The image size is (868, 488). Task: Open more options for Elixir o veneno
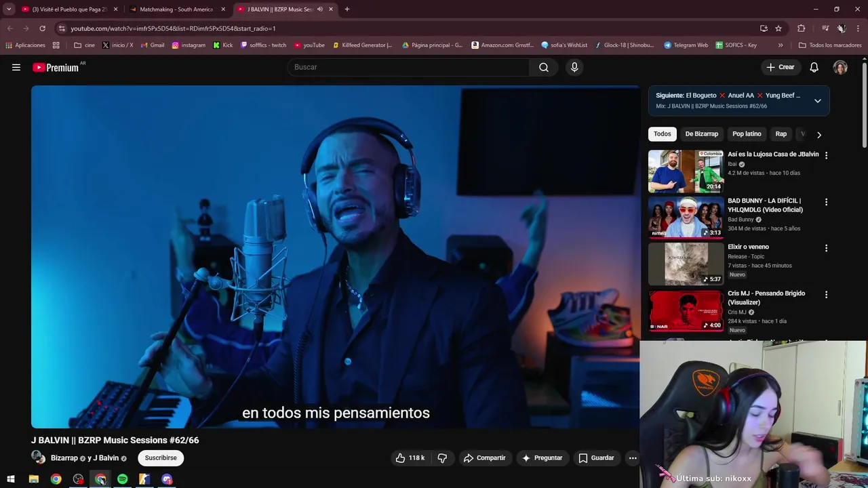pyautogui.click(x=826, y=248)
